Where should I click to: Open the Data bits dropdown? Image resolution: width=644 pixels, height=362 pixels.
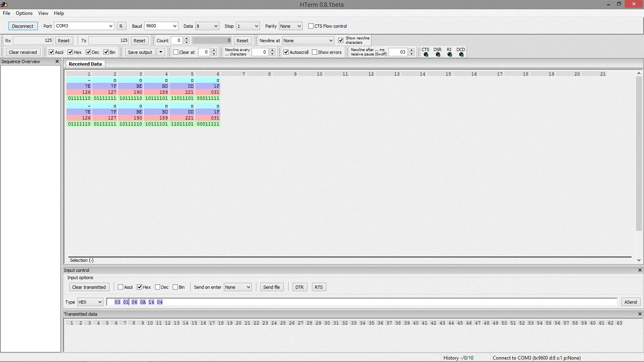click(207, 26)
